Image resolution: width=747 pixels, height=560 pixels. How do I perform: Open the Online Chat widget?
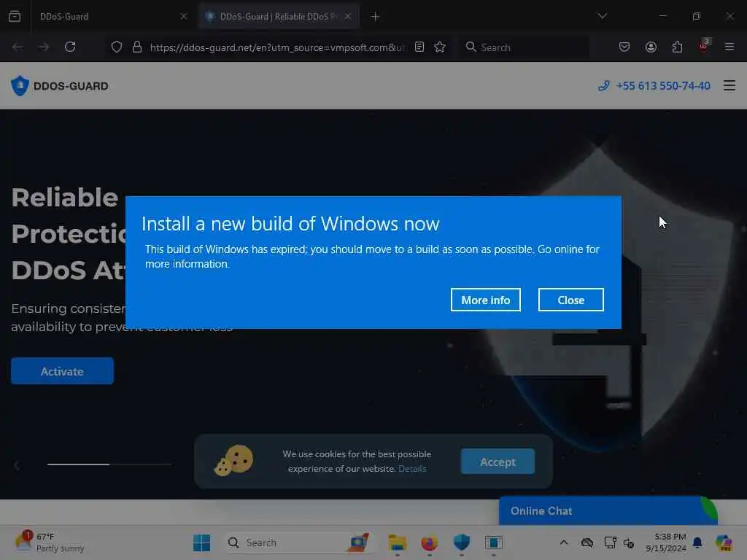608,511
